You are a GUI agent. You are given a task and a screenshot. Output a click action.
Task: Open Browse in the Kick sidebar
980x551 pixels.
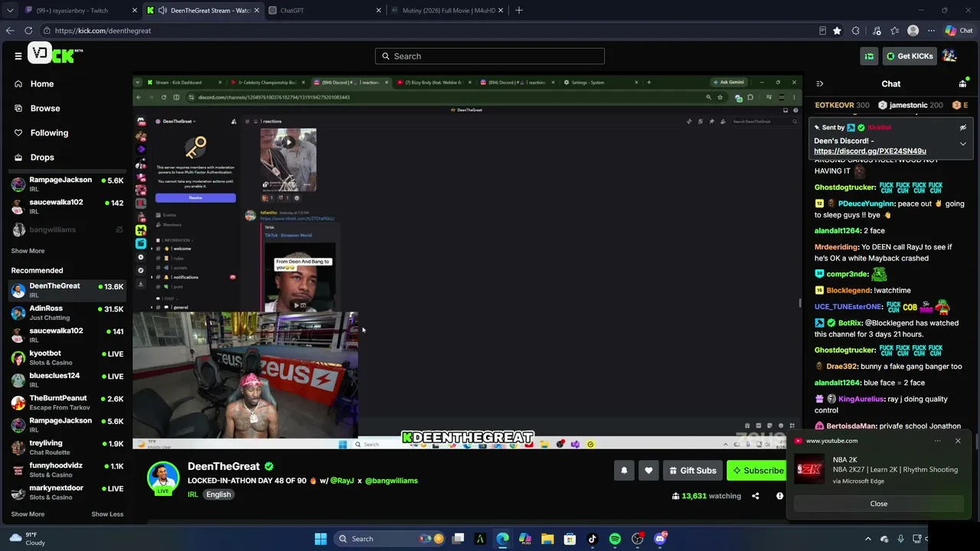45,108
